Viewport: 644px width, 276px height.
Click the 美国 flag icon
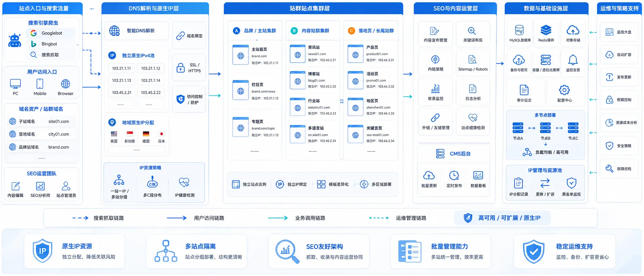(114, 134)
